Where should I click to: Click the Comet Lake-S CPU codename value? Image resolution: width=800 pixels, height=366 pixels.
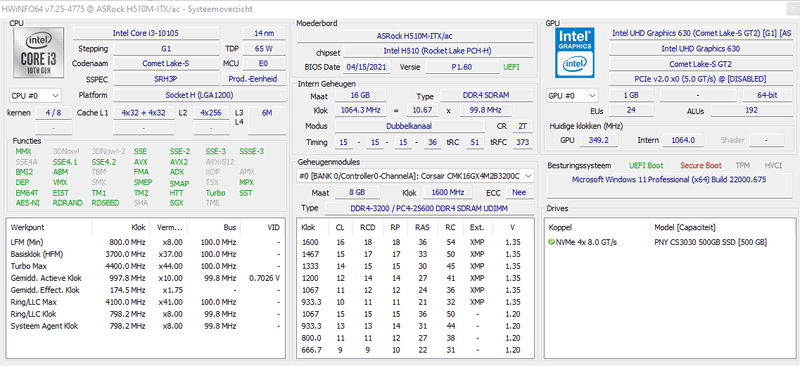[x=166, y=64]
